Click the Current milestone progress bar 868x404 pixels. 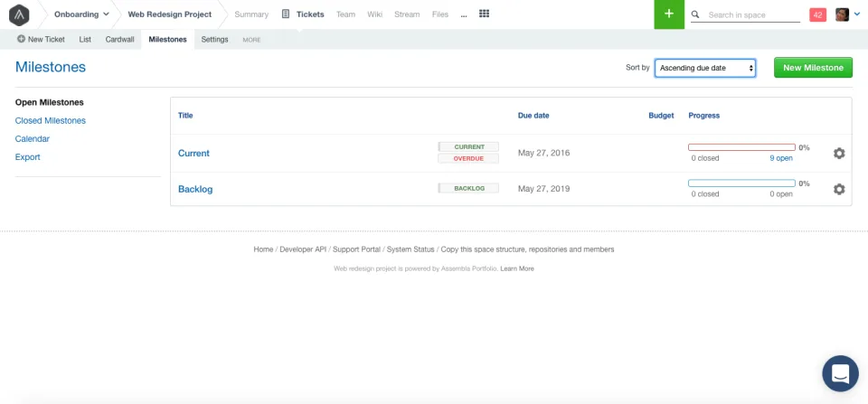pyautogui.click(x=741, y=147)
